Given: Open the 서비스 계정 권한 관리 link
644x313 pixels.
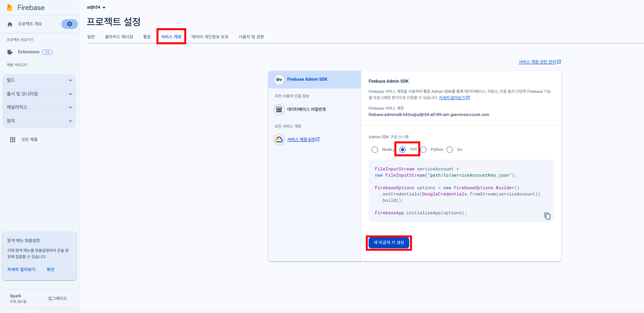Looking at the screenshot, I should pyautogui.click(x=537, y=62).
